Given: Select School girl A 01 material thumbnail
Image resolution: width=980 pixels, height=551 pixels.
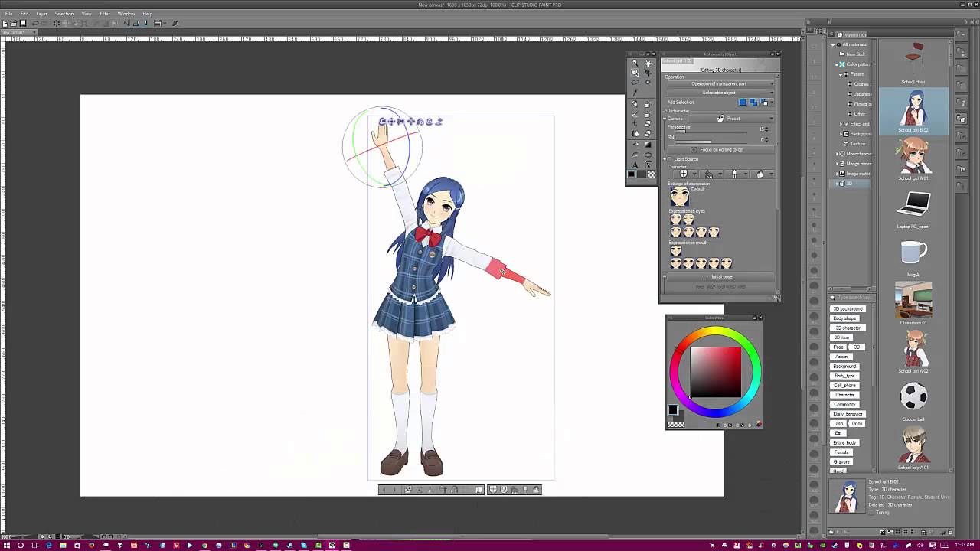Looking at the screenshot, I should 913,159.
